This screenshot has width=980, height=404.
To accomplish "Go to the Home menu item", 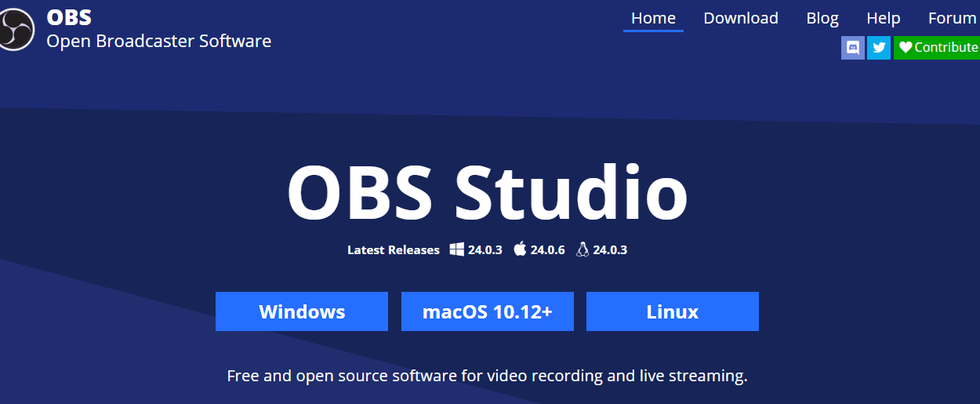I will coord(653,18).
